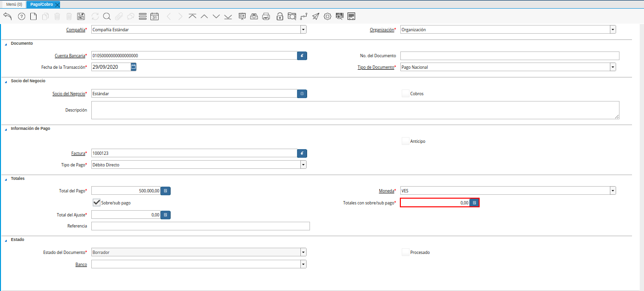Image resolution: width=644 pixels, height=291 pixels.
Task: Open calculator button for Total del Pago
Action: (x=165, y=191)
